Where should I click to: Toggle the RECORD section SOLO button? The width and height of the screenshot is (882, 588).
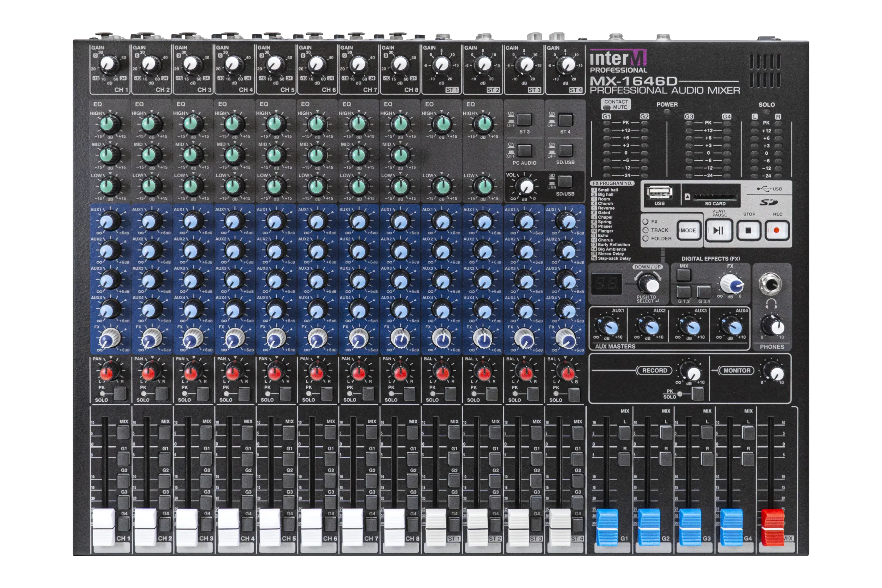point(698,393)
